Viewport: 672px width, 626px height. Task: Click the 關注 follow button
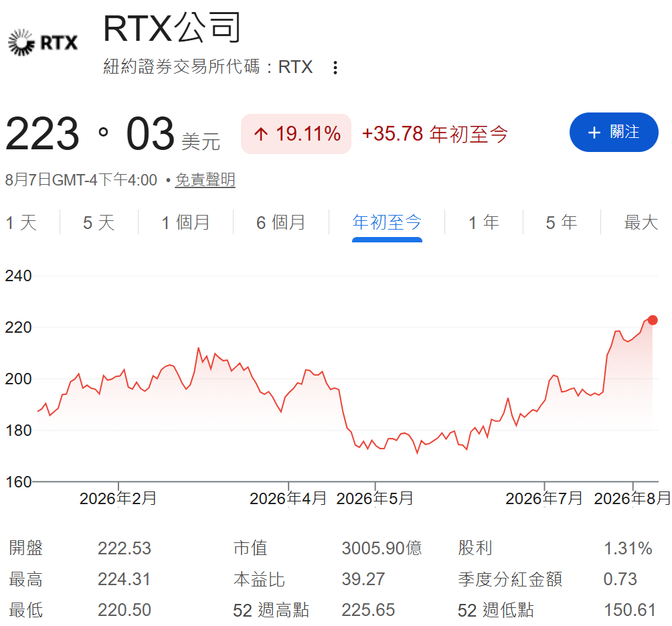(x=613, y=132)
